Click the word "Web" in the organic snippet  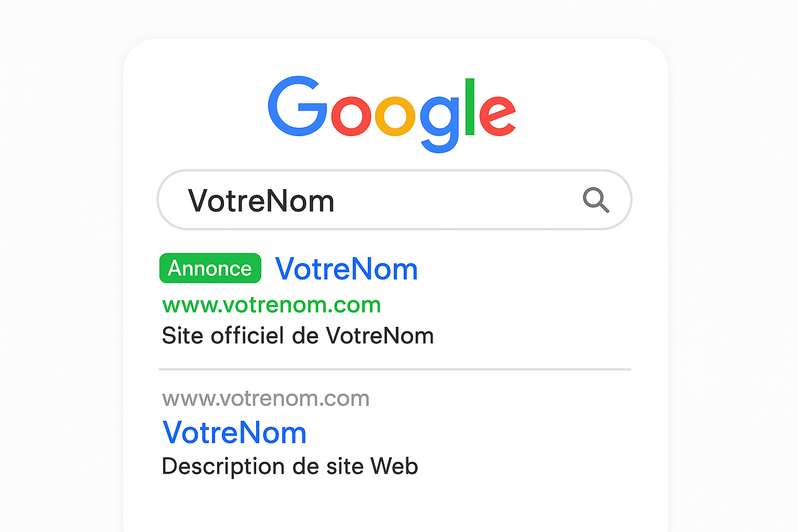pos(394,466)
